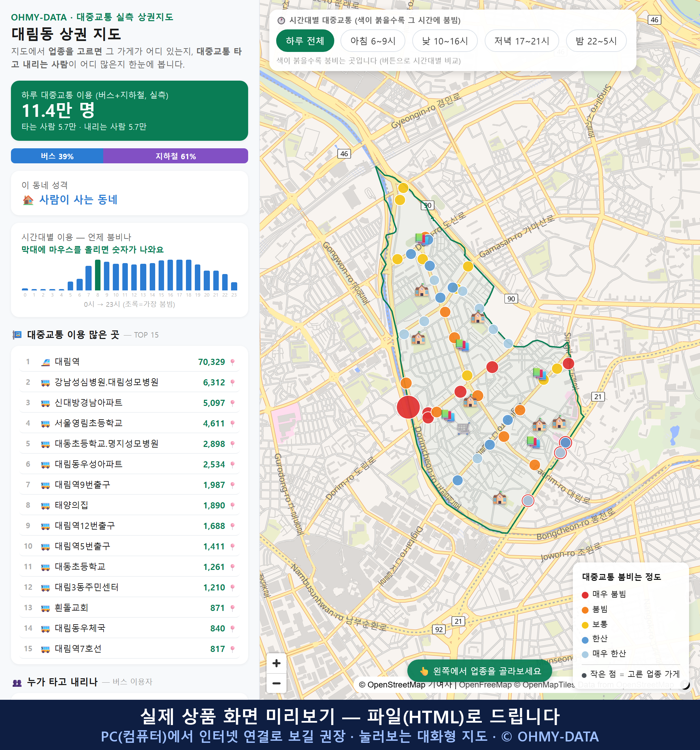The width and height of the screenshot is (700, 750).
Task: Select the 하루 전체 time tab
Action: (x=305, y=41)
